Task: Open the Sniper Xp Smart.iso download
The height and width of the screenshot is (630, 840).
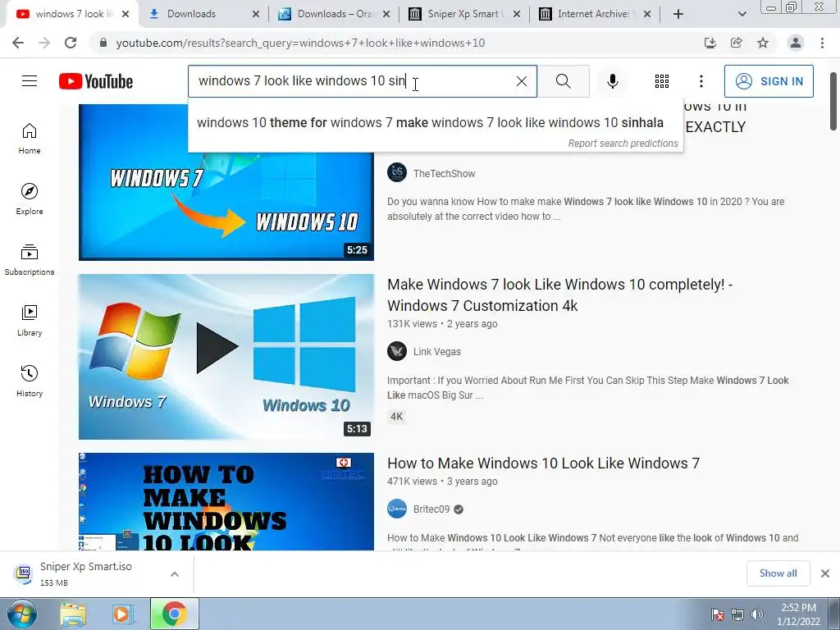Action: (x=85, y=573)
